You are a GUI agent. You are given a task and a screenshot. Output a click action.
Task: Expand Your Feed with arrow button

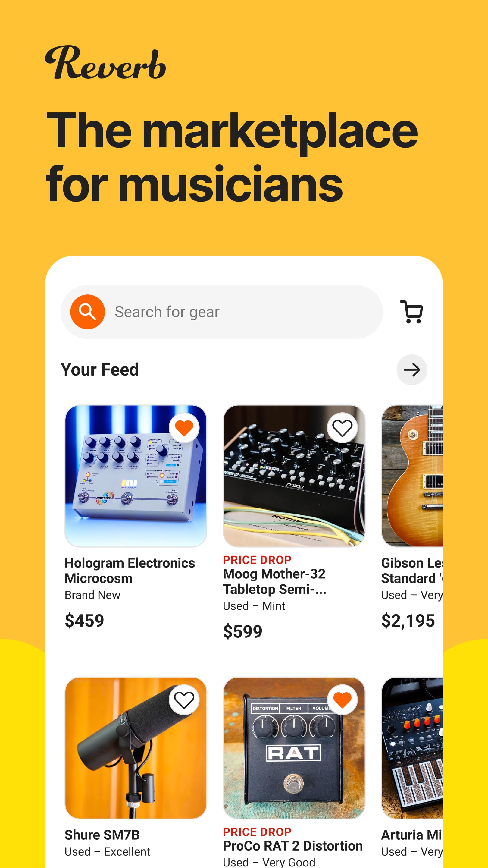click(411, 370)
